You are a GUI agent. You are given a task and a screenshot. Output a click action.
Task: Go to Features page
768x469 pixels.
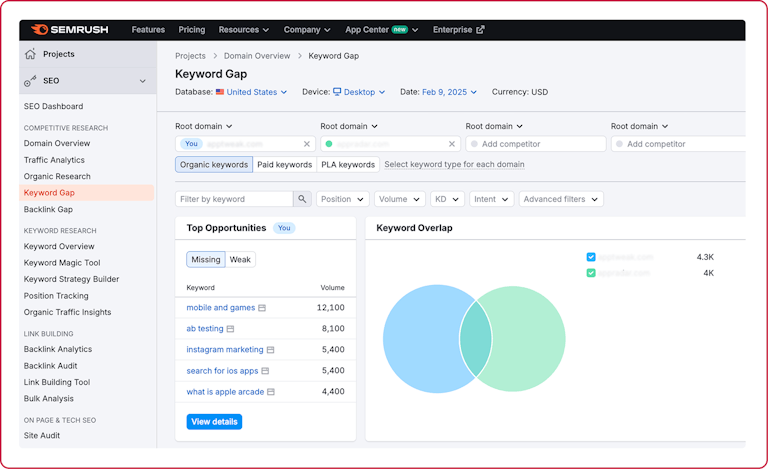click(148, 29)
